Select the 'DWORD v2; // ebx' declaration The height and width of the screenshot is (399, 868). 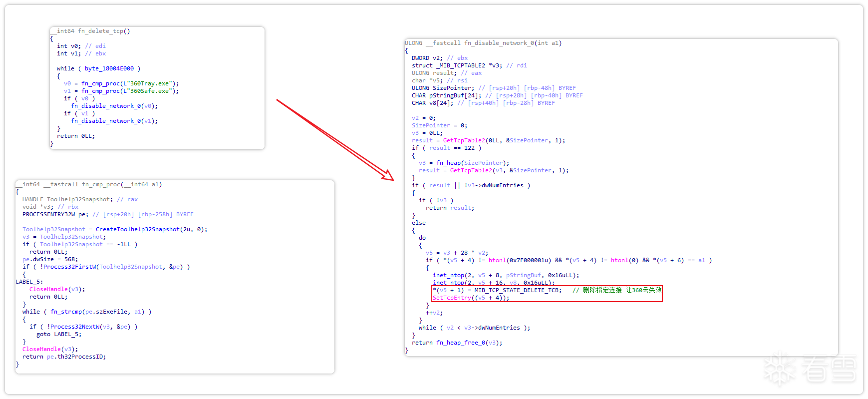[440, 58]
